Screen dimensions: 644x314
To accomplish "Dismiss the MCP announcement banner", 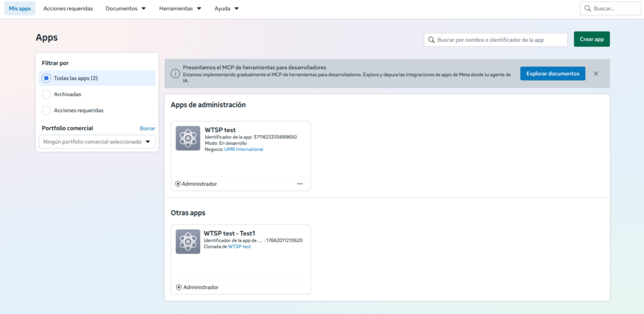I will pos(596,74).
